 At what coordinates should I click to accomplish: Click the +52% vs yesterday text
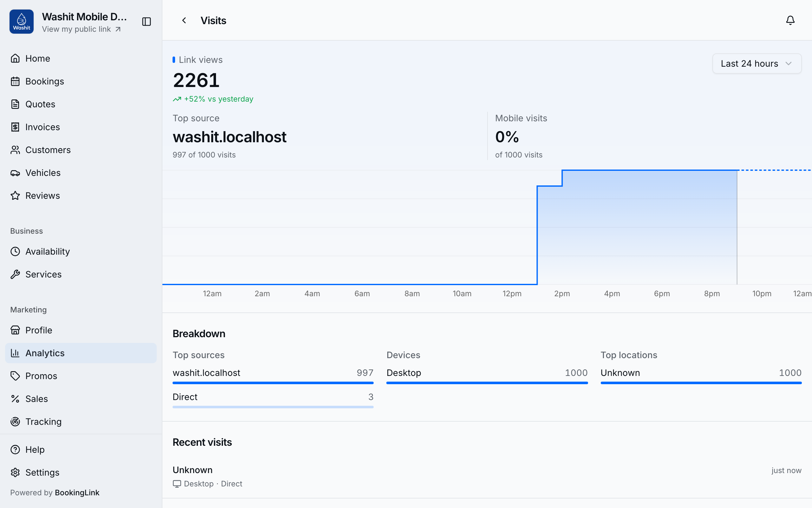219,99
